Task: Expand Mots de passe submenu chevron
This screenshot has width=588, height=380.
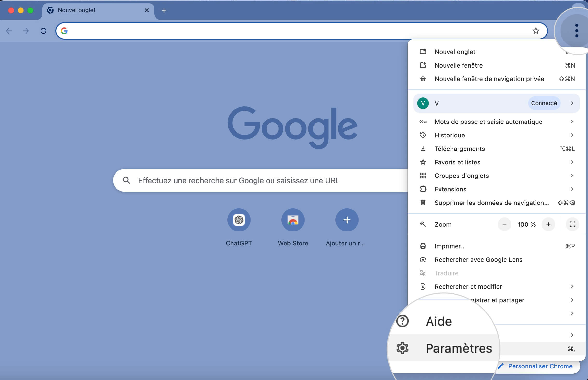Action: (x=572, y=122)
